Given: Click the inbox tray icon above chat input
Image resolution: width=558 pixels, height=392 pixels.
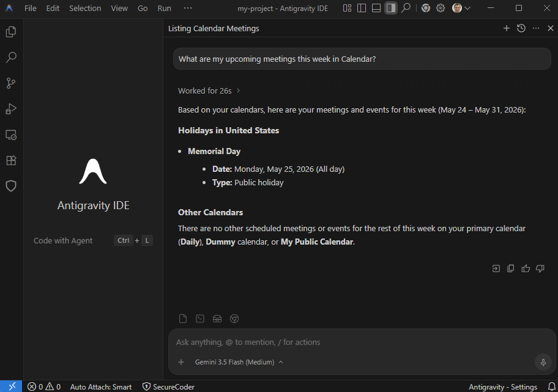Looking at the screenshot, I should 217,319.
